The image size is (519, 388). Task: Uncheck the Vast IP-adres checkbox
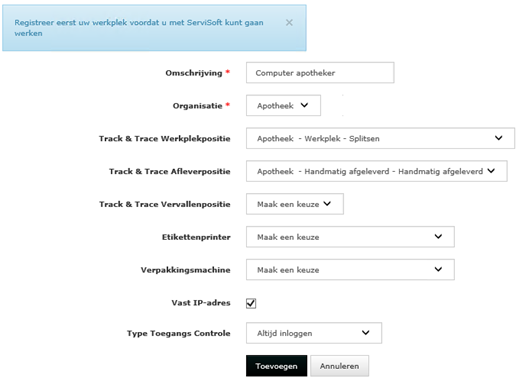(x=251, y=303)
